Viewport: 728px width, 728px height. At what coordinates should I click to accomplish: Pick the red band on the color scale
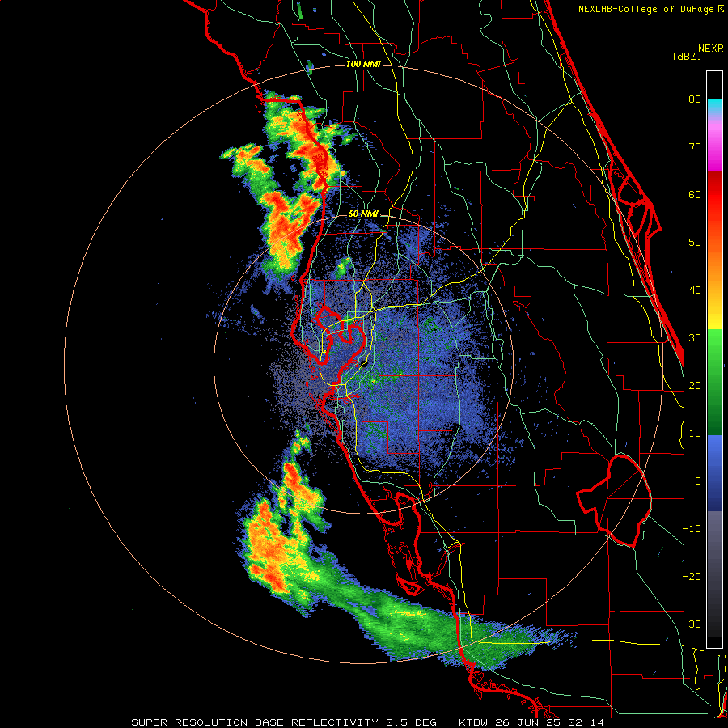pos(714,195)
